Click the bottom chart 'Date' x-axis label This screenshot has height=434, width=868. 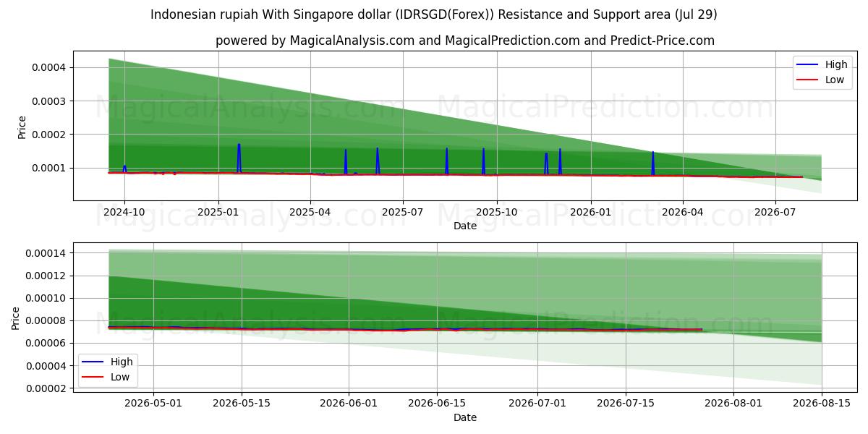click(465, 417)
